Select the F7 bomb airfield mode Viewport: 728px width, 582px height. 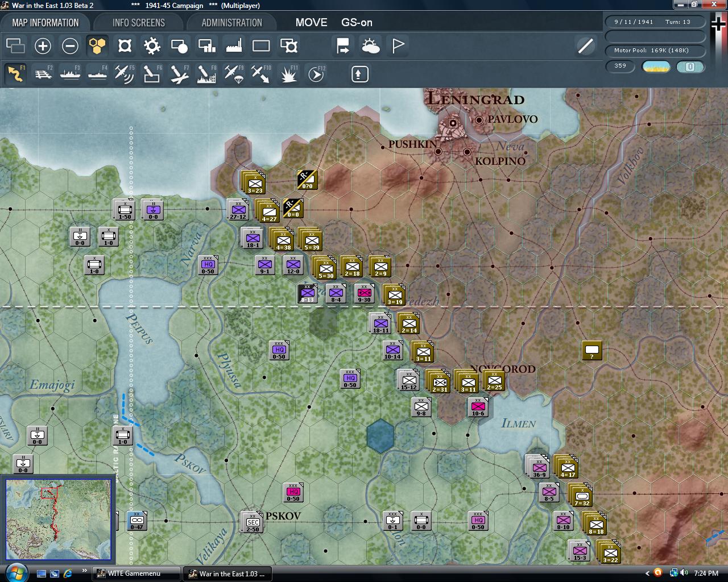point(179,74)
